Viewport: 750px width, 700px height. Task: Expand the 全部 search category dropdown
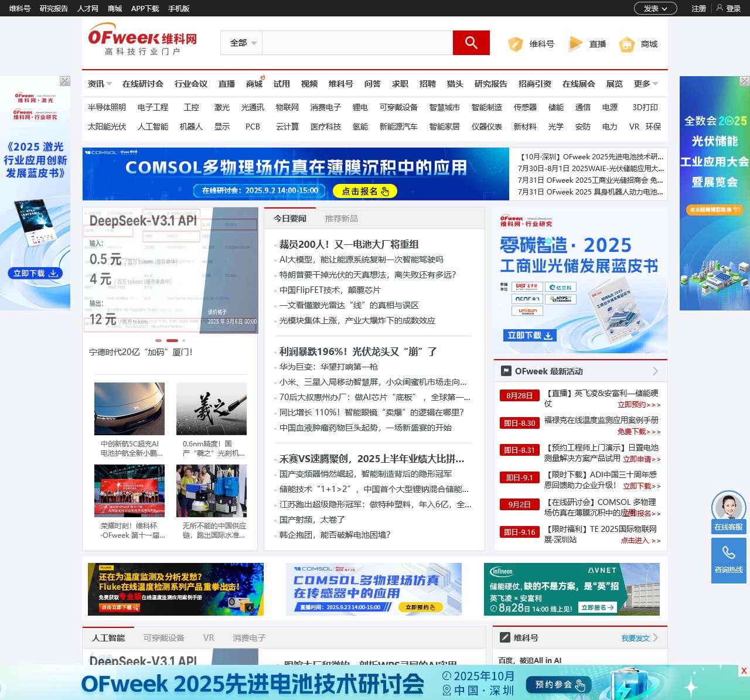243,43
